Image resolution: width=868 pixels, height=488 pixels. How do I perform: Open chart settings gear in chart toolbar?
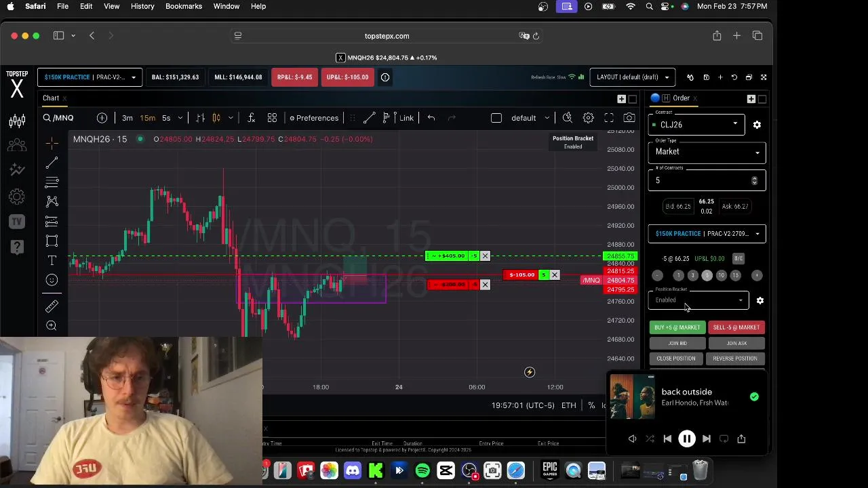(x=589, y=118)
